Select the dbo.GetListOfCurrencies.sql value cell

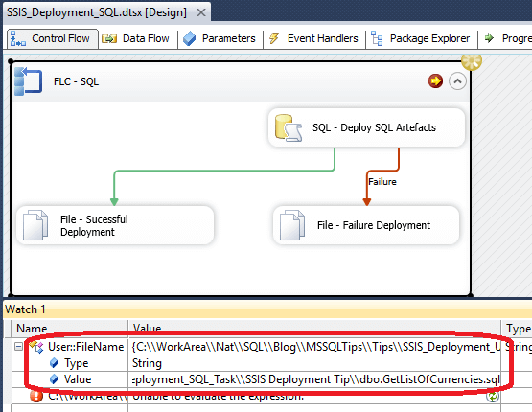[x=314, y=379]
